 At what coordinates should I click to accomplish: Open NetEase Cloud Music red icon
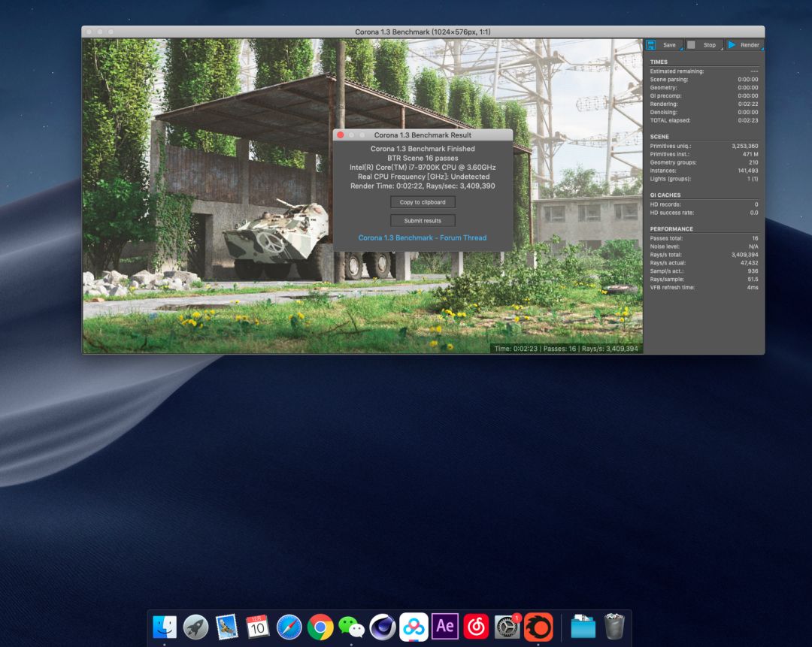coord(476,626)
